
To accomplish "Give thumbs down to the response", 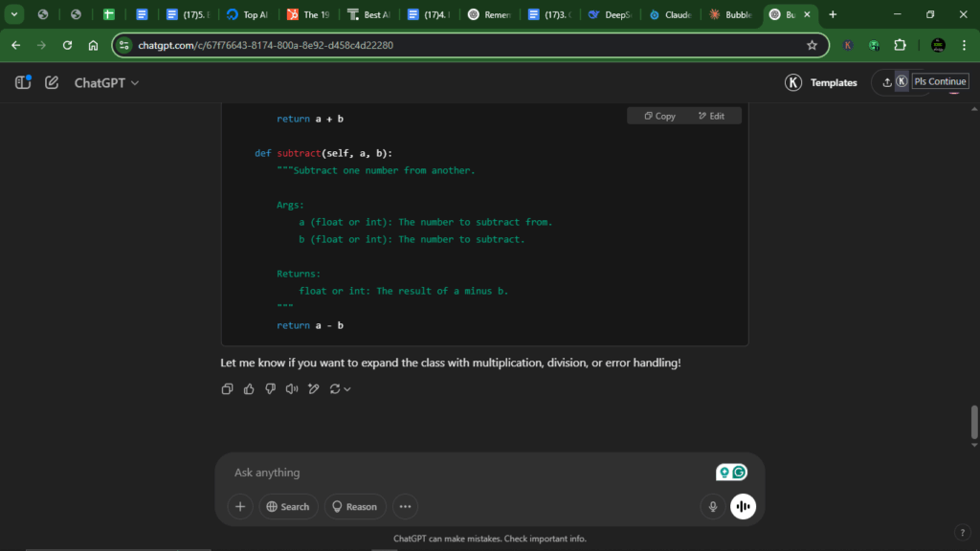I will click(270, 388).
